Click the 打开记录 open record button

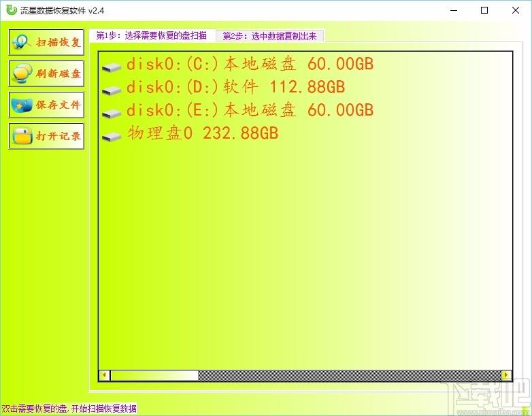pyautogui.click(x=46, y=136)
